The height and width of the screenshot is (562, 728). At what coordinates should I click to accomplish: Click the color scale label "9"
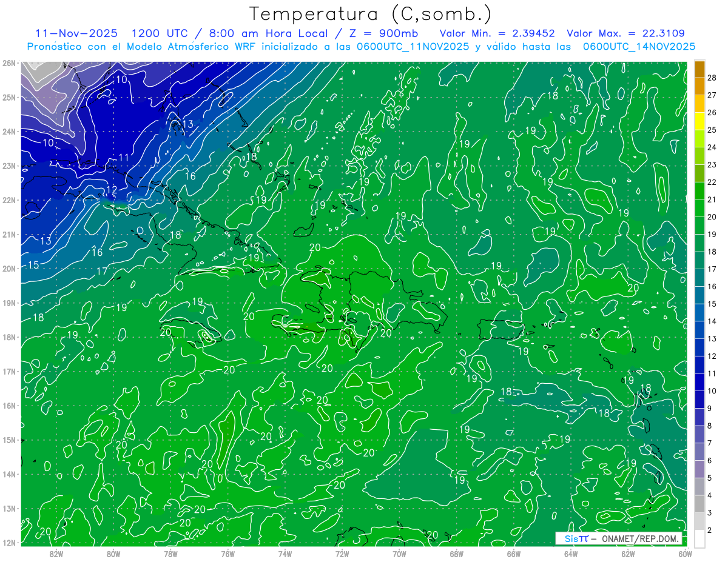pyautogui.click(x=710, y=409)
